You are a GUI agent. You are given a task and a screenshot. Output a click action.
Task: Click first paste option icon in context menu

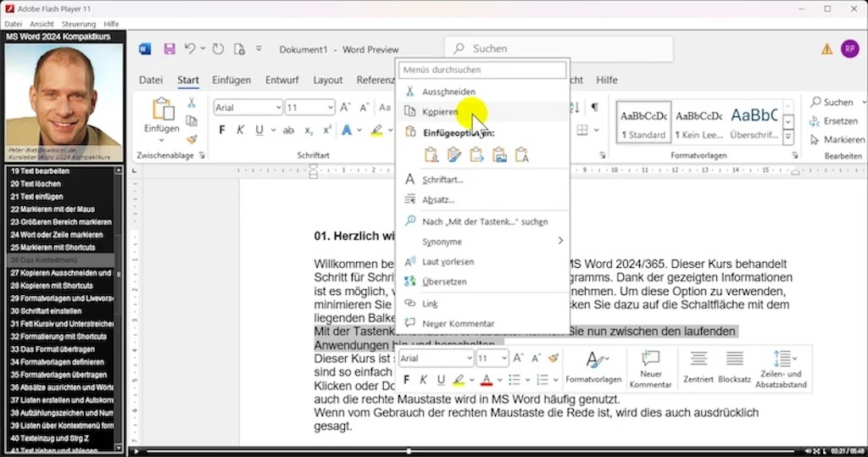(x=431, y=155)
